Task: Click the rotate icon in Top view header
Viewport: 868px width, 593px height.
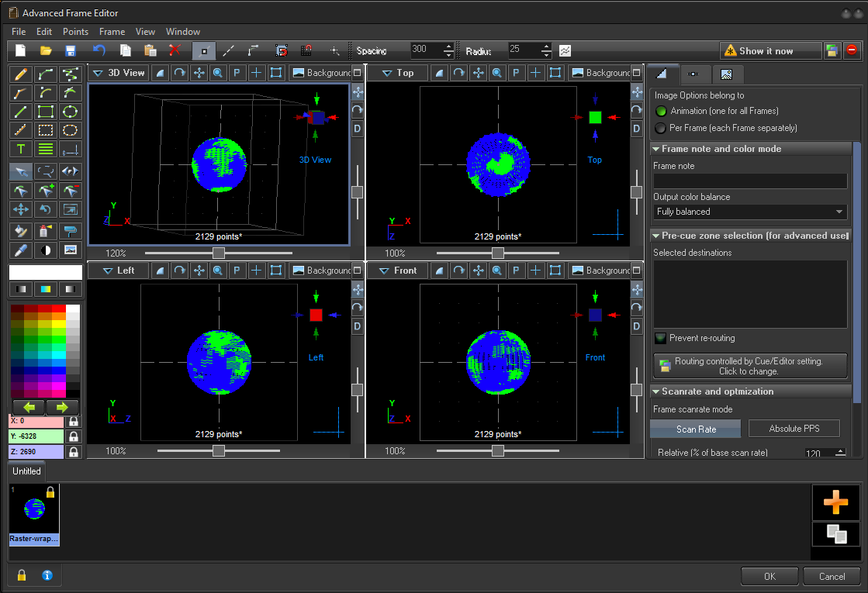Action: tap(459, 72)
